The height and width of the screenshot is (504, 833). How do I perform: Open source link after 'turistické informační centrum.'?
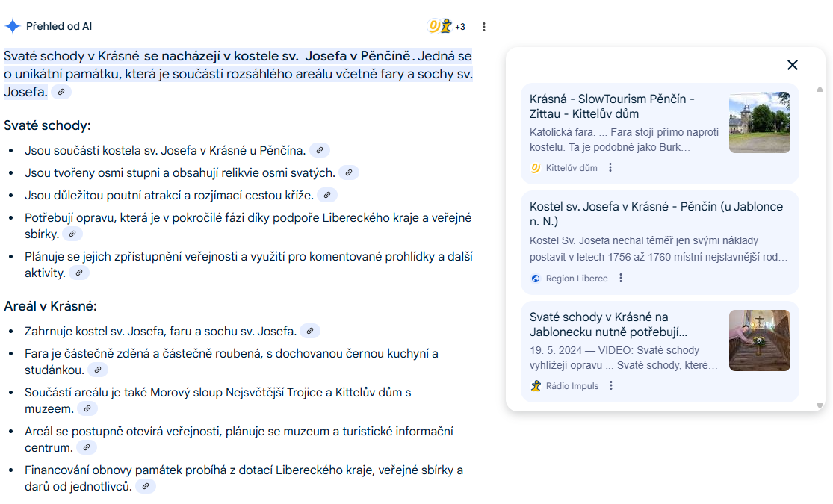(x=87, y=447)
